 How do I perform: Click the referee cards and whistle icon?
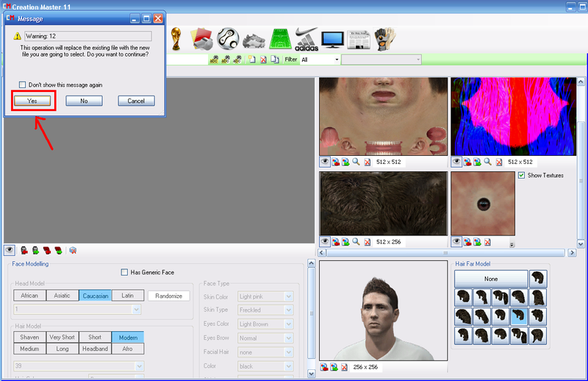tap(201, 38)
